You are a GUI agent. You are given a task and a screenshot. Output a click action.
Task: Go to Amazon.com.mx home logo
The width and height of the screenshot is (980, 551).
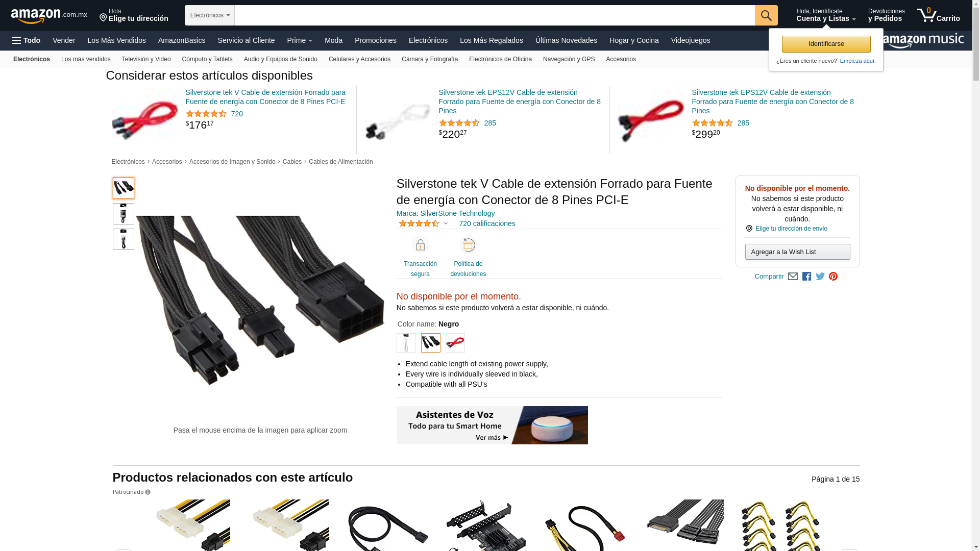coord(49,16)
